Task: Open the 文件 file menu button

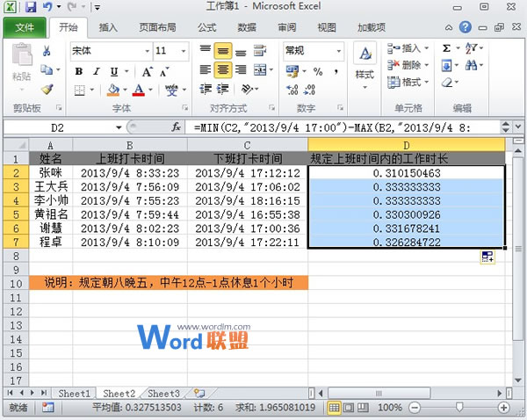Action: [24, 27]
